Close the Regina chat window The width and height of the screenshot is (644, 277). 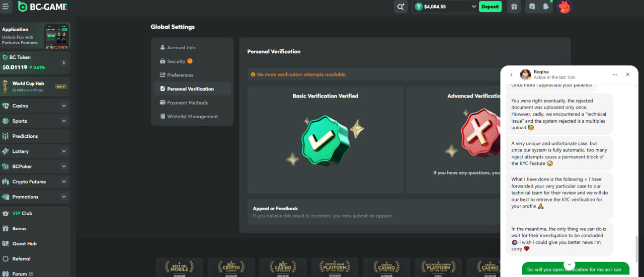pyautogui.click(x=627, y=74)
